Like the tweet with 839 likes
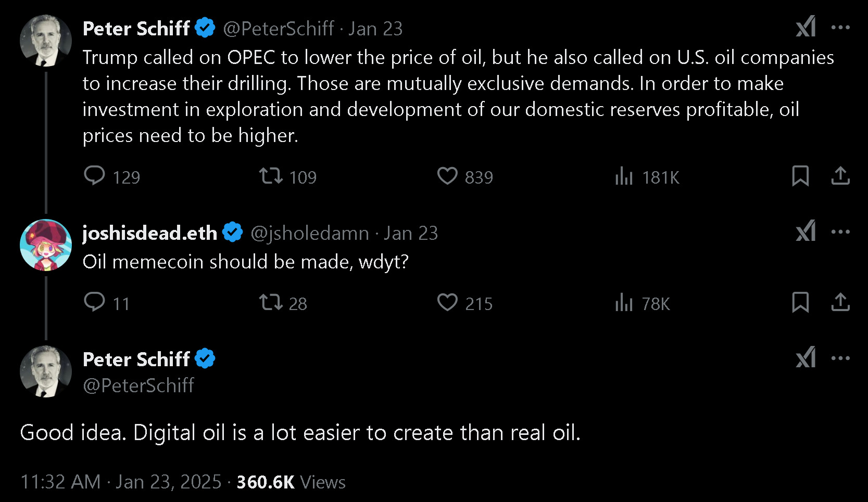Viewport: 868px width, 502px height. click(x=447, y=176)
